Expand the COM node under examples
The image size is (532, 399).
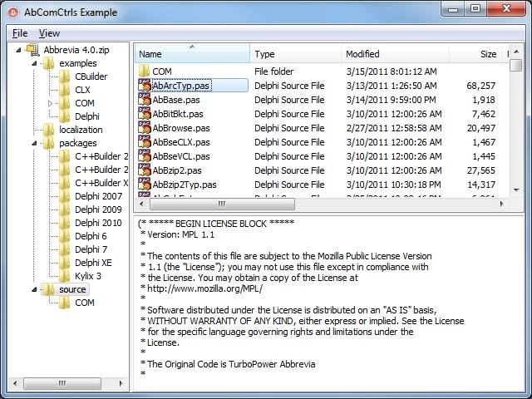[x=50, y=103]
